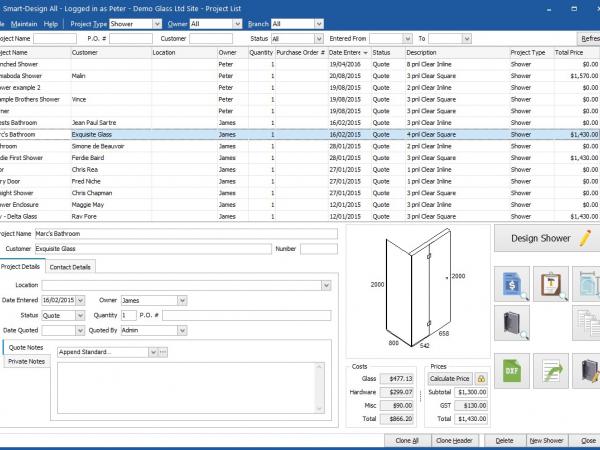Select the row with customer Jean Paul Sartre
This screenshot has width=600, height=450.
pyautogui.click(x=300, y=123)
